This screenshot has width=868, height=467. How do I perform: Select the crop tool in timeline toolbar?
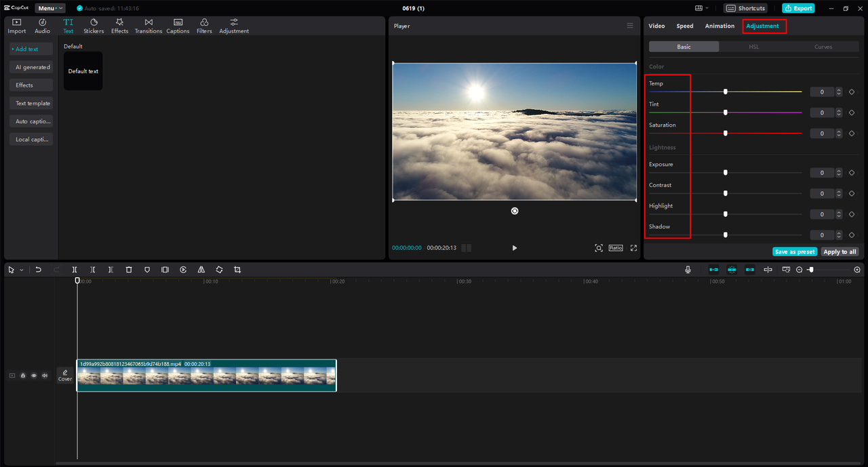(x=237, y=270)
